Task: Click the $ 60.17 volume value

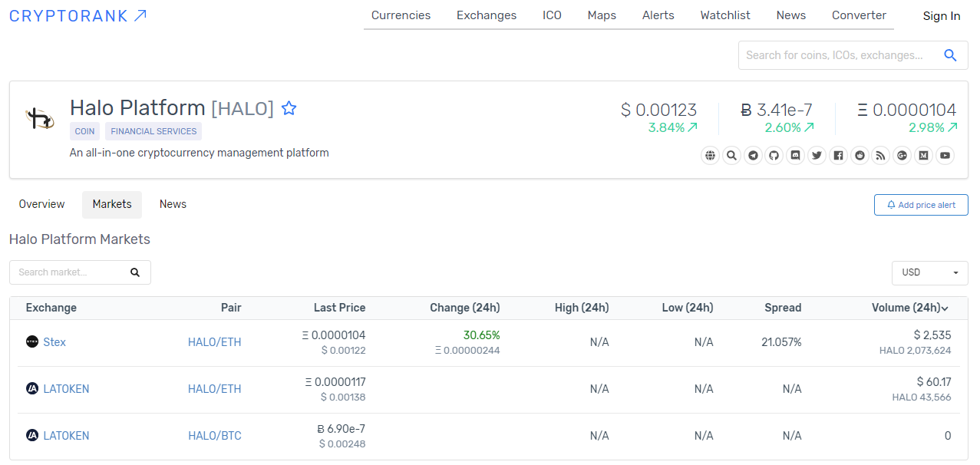Action: pos(934,382)
